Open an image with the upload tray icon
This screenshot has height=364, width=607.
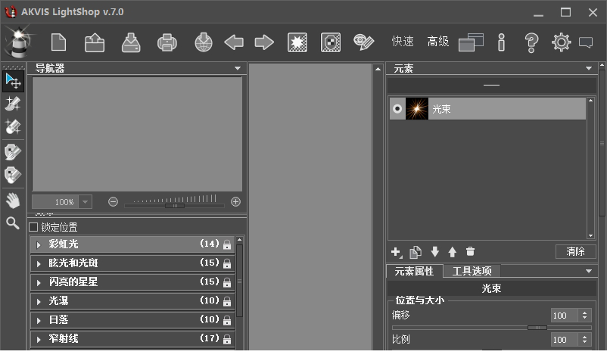95,42
